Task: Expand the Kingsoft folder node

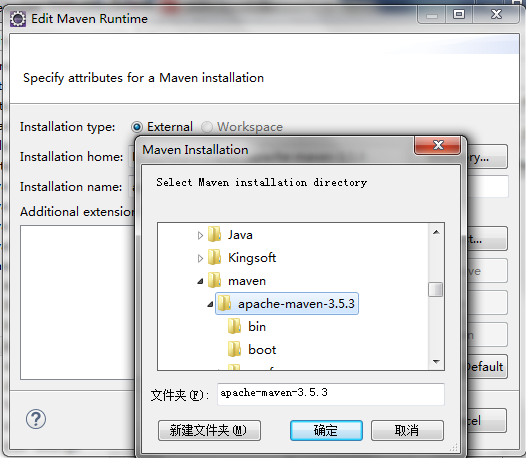Action: [200, 258]
